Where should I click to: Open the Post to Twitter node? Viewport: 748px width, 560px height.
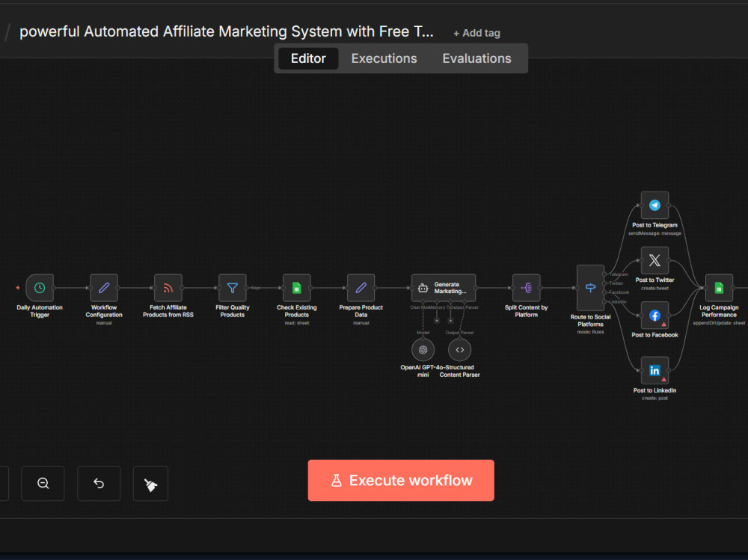point(654,260)
